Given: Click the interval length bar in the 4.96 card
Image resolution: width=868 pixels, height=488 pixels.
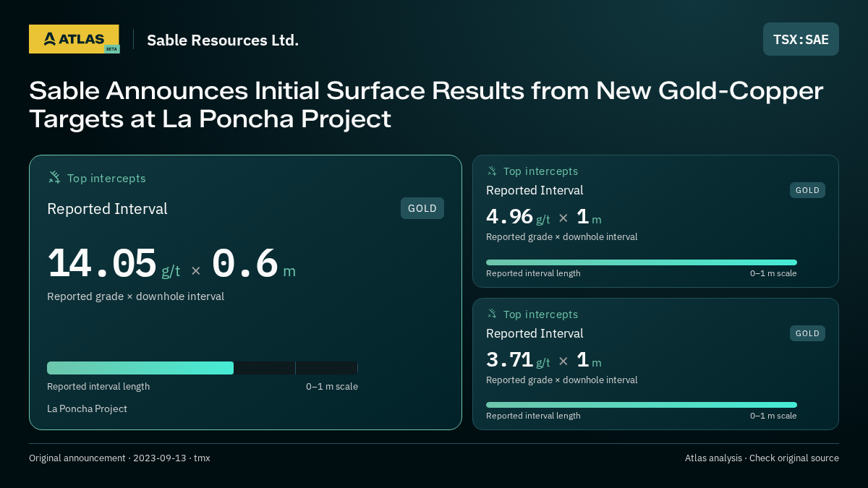Looking at the screenshot, I should tap(642, 262).
